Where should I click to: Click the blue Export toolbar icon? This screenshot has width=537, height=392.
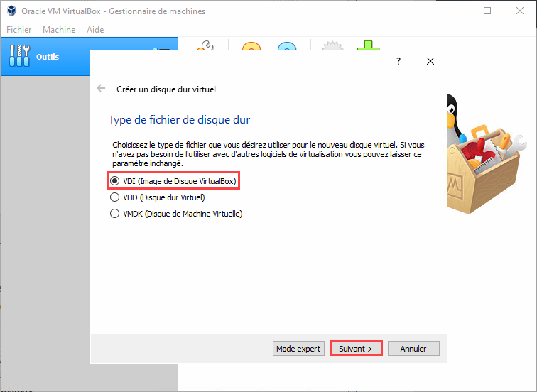287,47
